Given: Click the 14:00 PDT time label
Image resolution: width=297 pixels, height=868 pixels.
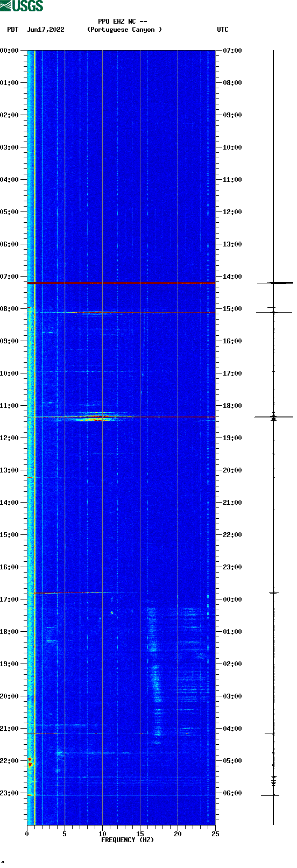Looking at the screenshot, I should (x=10, y=503).
